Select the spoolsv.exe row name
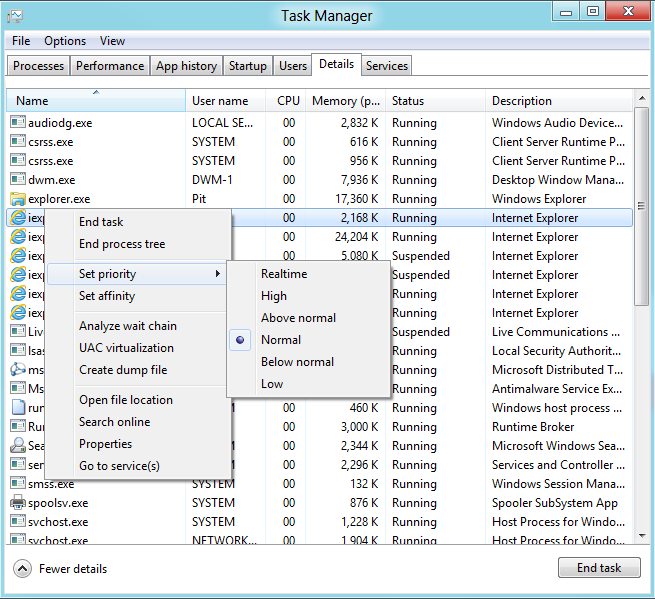This screenshot has width=655, height=599. (58, 503)
